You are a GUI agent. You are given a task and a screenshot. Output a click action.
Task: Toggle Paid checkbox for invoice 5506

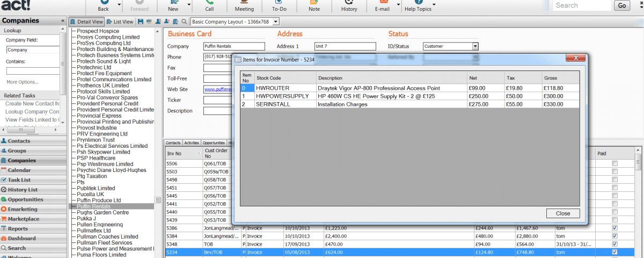pyautogui.click(x=614, y=163)
